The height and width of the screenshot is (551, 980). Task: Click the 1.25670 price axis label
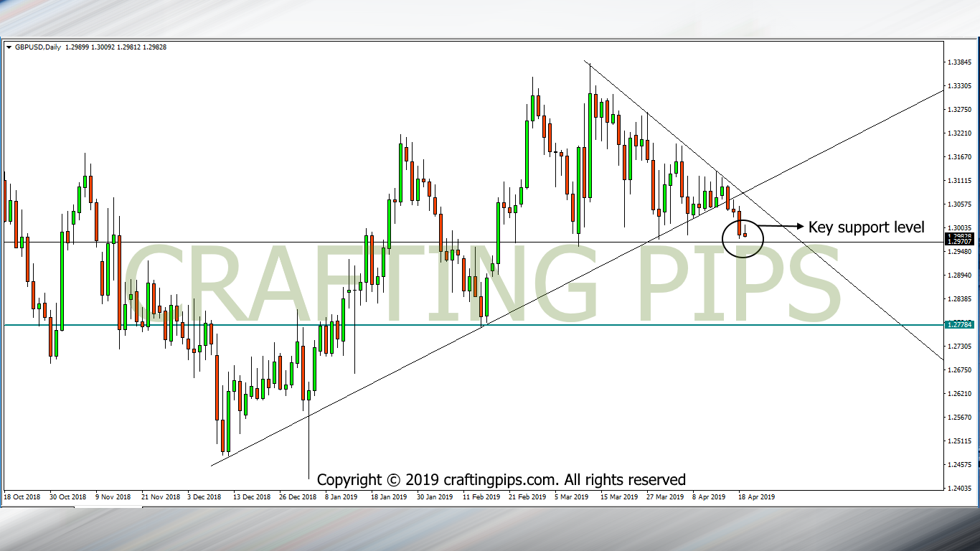(x=960, y=418)
